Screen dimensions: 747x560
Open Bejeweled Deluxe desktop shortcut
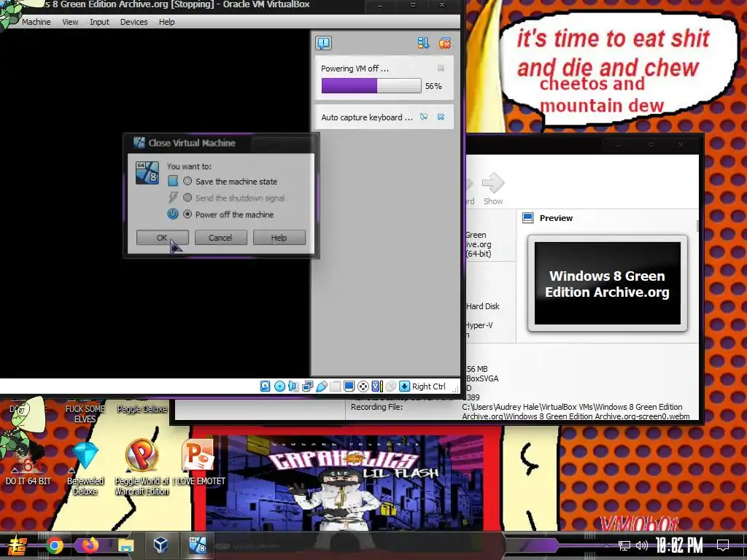click(85, 468)
